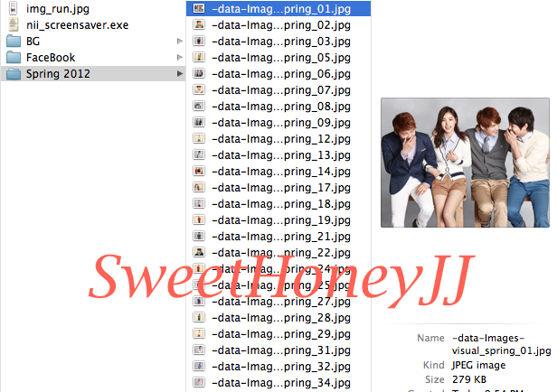Click thumbnail icon of spring_34.jpg
Image resolution: width=557 pixels, height=392 pixels.
(199, 382)
